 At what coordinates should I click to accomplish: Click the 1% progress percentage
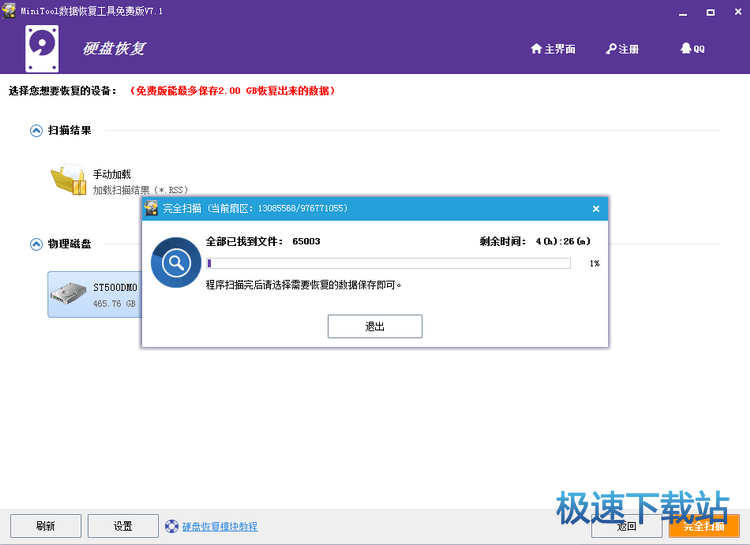point(595,263)
